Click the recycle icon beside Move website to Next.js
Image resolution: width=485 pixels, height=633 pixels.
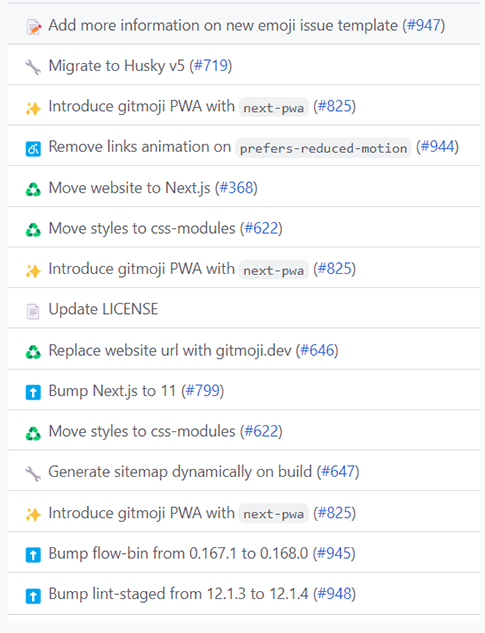34,189
